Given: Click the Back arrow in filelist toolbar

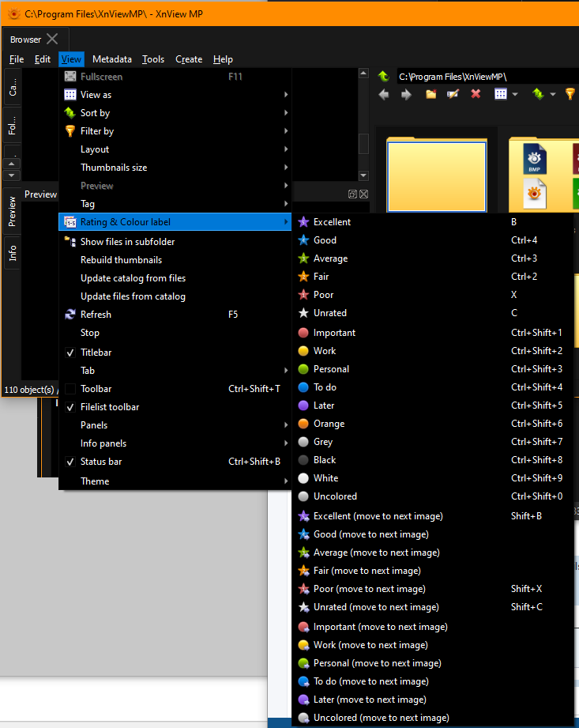Looking at the screenshot, I should point(384,95).
